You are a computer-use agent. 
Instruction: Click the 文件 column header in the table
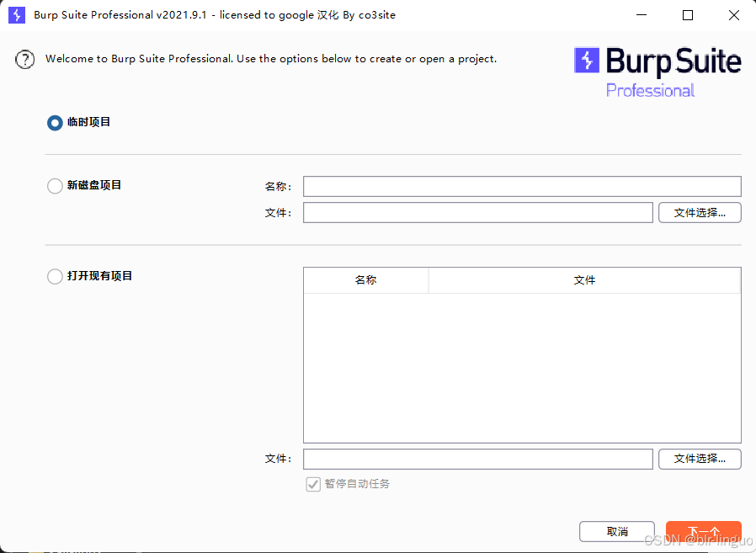[584, 280]
